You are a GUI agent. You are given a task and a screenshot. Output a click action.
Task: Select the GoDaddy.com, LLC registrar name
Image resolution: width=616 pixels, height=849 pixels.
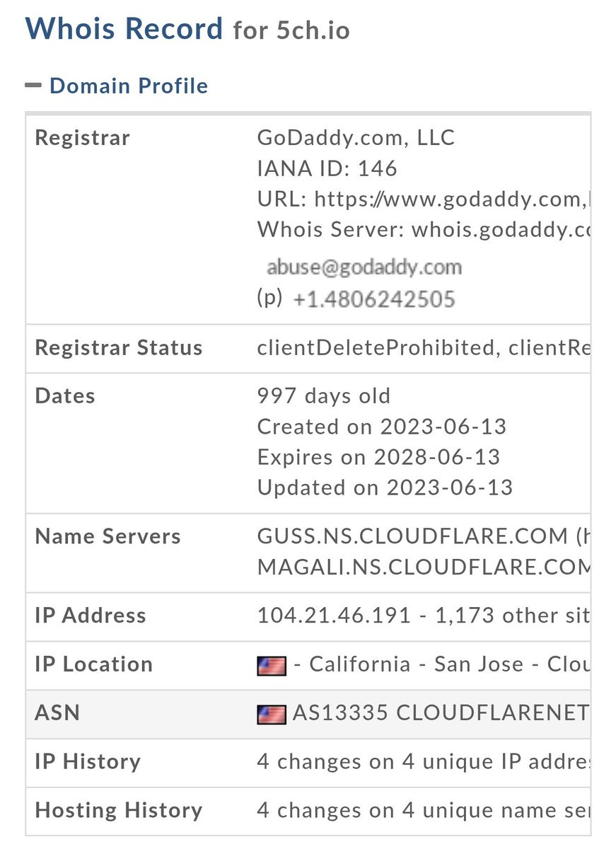click(x=356, y=137)
